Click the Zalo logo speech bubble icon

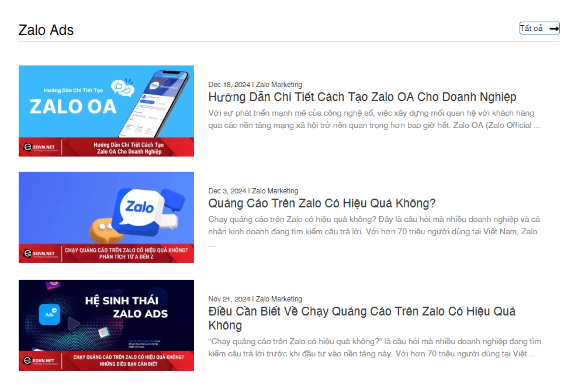point(140,207)
